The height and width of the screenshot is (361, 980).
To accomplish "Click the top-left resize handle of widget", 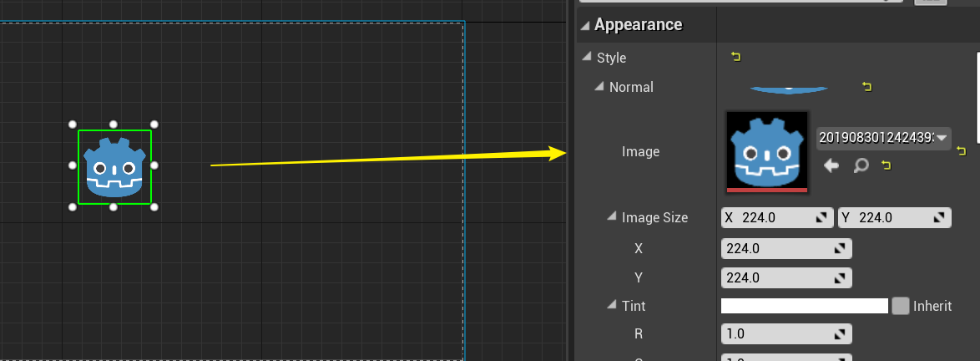I will point(73,125).
